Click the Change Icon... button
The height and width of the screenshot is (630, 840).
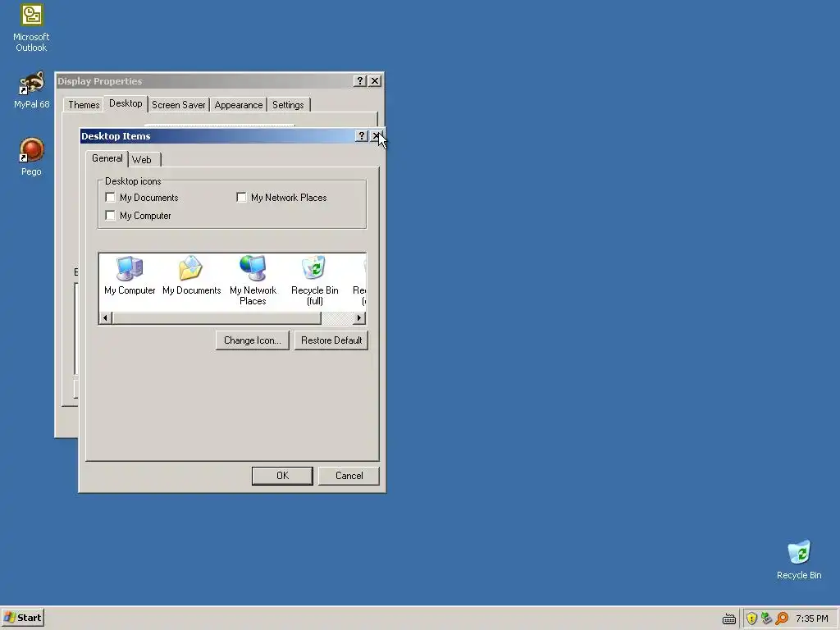(253, 340)
